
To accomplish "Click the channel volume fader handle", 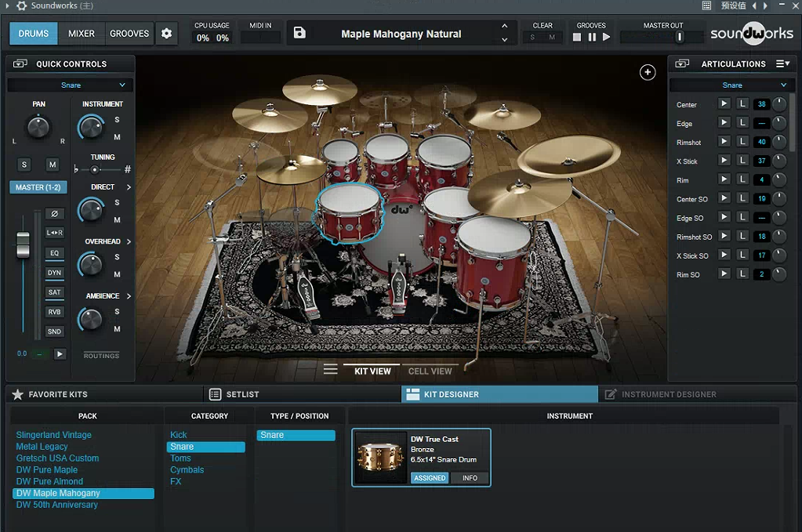I will (x=23, y=244).
